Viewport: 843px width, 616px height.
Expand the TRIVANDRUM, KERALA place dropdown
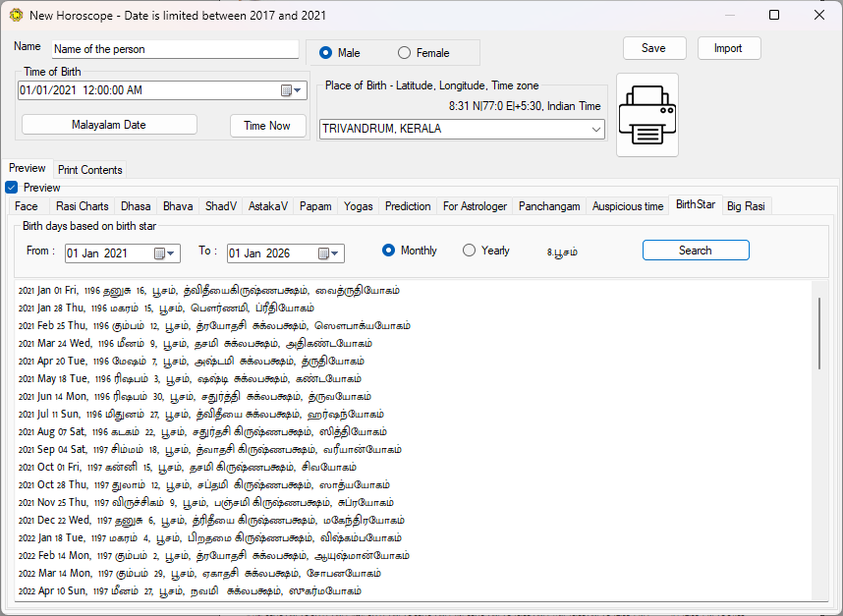(x=595, y=129)
